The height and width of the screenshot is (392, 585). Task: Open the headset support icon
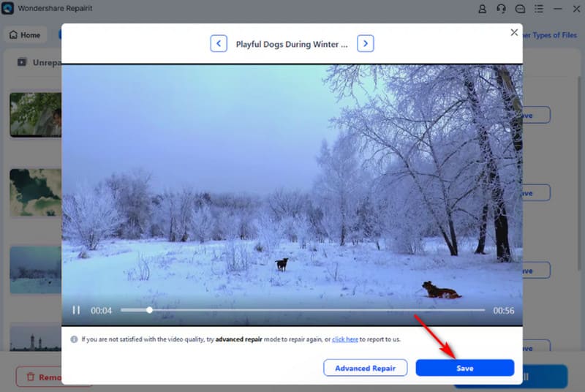[x=501, y=10]
